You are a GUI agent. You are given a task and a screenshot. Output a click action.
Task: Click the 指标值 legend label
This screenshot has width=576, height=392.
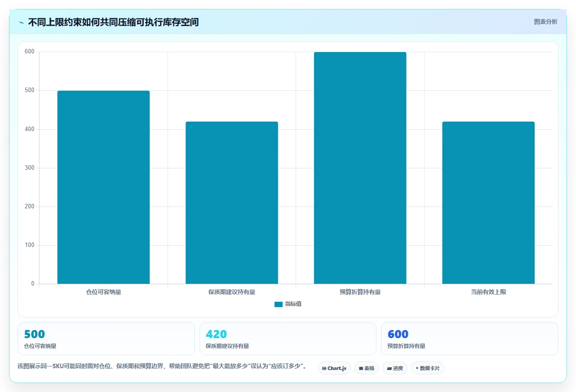(x=293, y=304)
